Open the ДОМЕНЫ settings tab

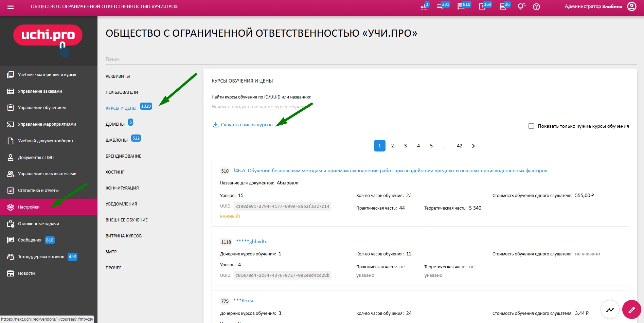pyautogui.click(x=115, y=124)
